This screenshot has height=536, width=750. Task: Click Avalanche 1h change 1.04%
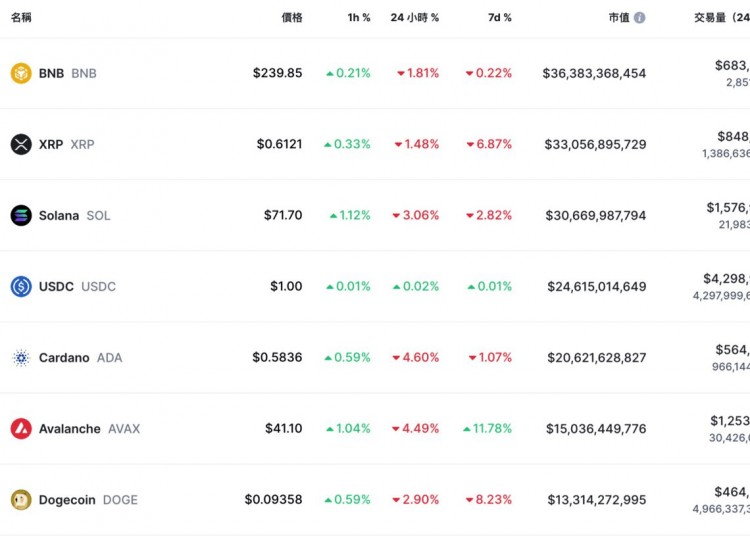pos(348,428)
